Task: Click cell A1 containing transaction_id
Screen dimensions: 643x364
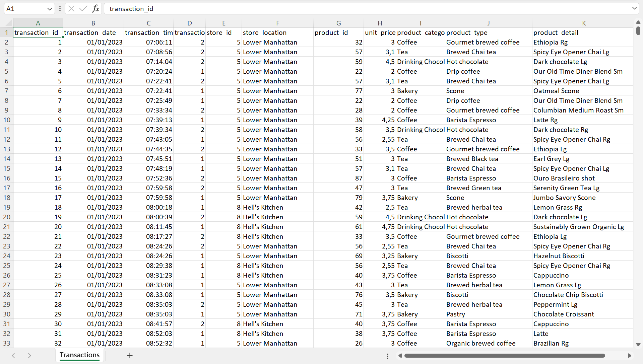Action: click(38, 32)
